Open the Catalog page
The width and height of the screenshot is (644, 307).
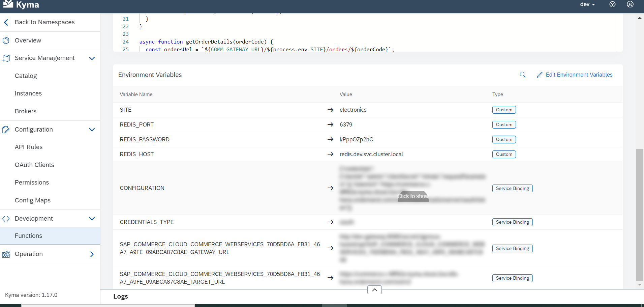[x=26, y=76]
